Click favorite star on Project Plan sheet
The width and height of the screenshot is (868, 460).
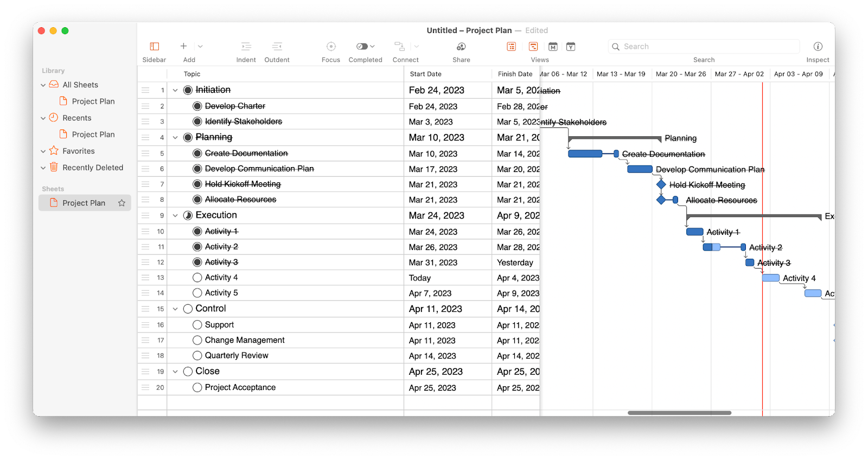[x=122, y=203]
